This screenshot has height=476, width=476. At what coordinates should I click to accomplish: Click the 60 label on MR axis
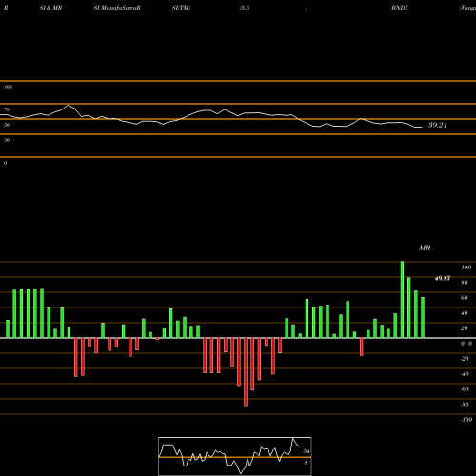[465, 298]
